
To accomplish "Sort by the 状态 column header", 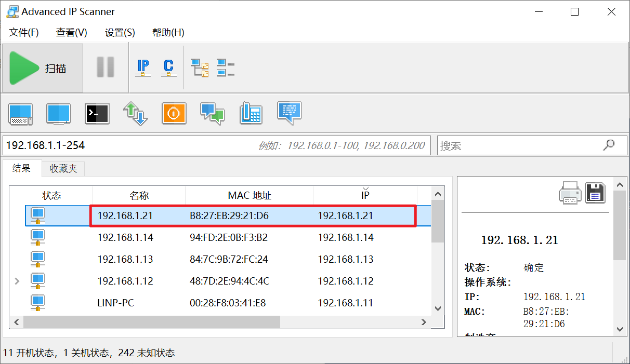I will point(51,195).
